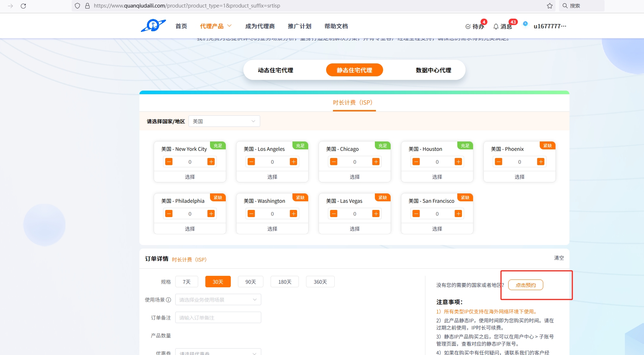Decrease Los Angeles quantity with minus

click(251, 162)
